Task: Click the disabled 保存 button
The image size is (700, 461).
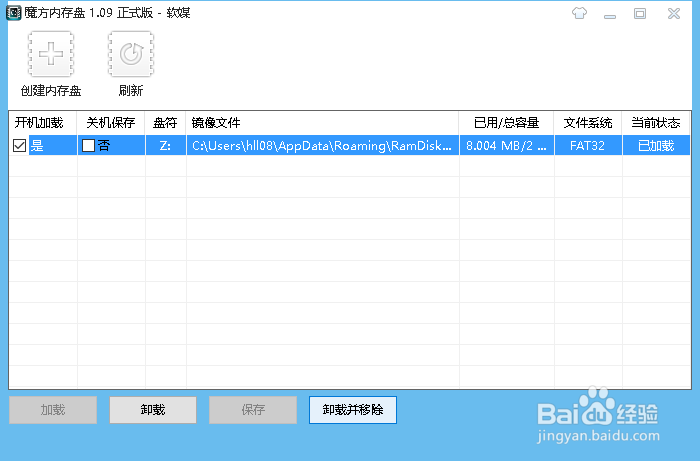Action: pos(253,410)
